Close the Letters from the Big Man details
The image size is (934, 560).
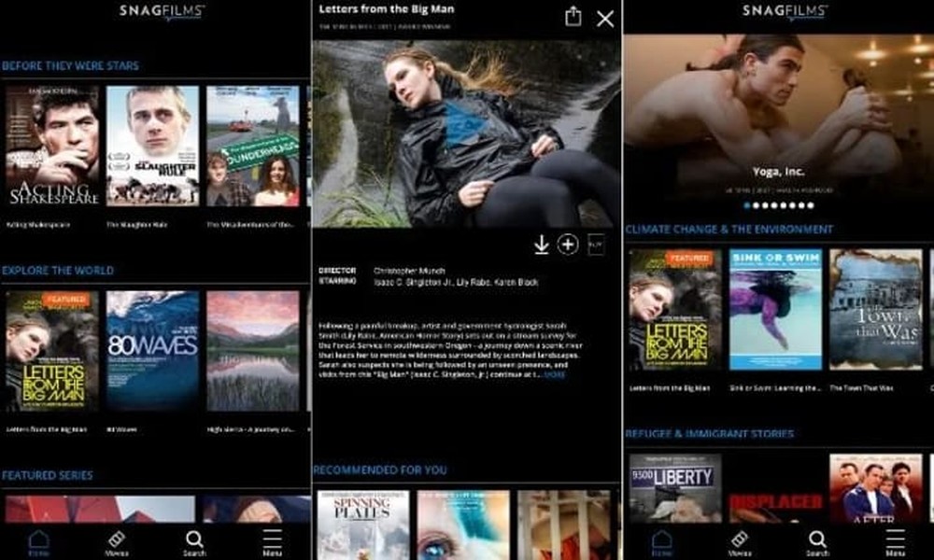(605, 19)
